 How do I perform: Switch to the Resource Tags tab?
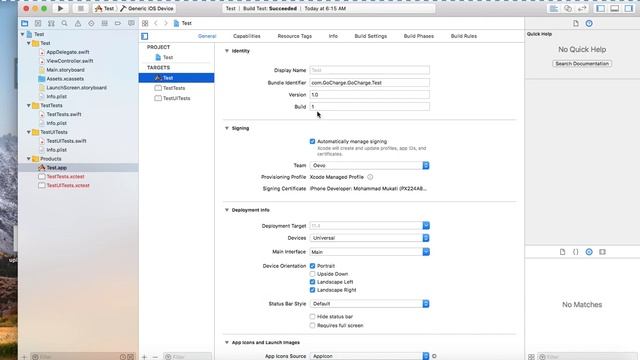[295, 36]
